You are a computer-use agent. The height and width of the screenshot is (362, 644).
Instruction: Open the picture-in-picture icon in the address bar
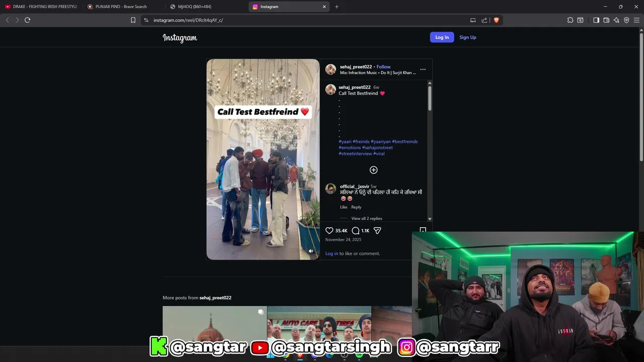click(473, 20)
